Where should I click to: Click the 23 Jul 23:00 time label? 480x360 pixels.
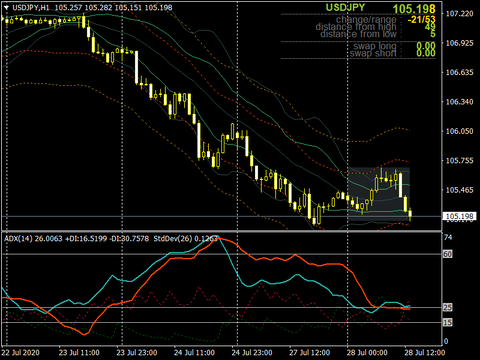(x=137, y=353)
